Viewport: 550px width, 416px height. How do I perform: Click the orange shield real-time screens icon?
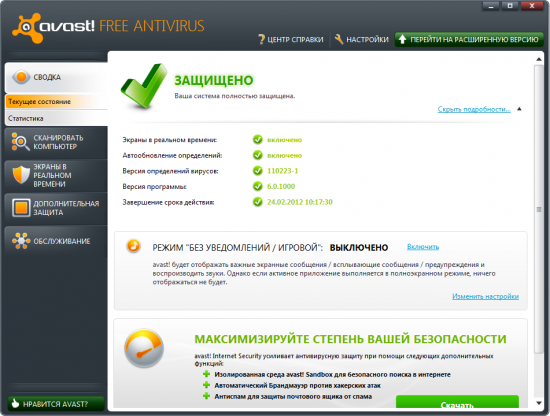(21, 175)
